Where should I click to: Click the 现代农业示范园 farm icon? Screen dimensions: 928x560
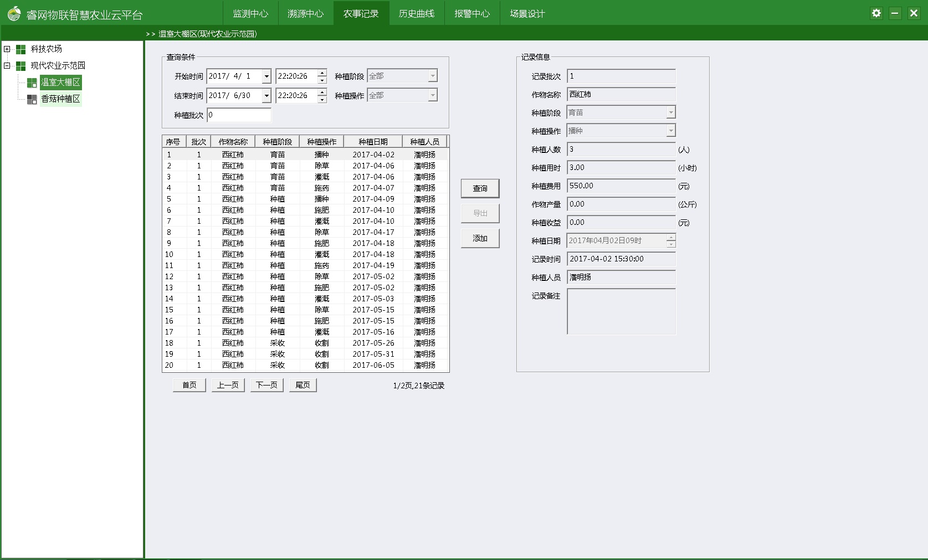[20, 66]
